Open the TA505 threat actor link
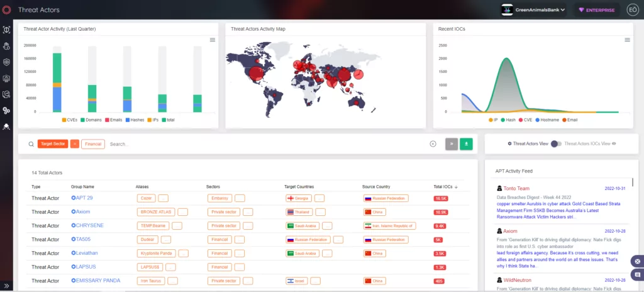 84,239
